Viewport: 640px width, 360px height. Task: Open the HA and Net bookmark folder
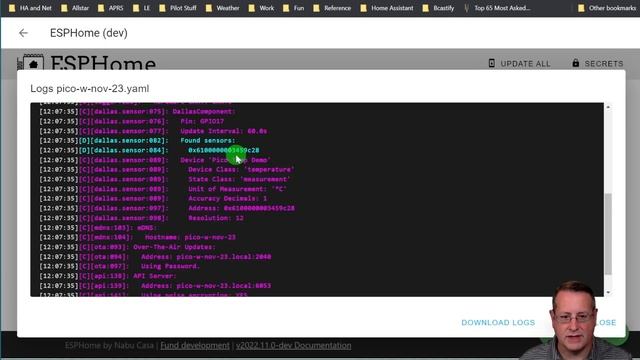coord(30,8)
